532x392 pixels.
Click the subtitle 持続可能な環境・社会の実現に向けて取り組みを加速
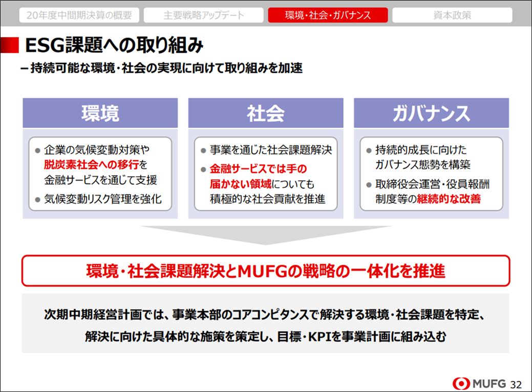(x=166, y=68)
